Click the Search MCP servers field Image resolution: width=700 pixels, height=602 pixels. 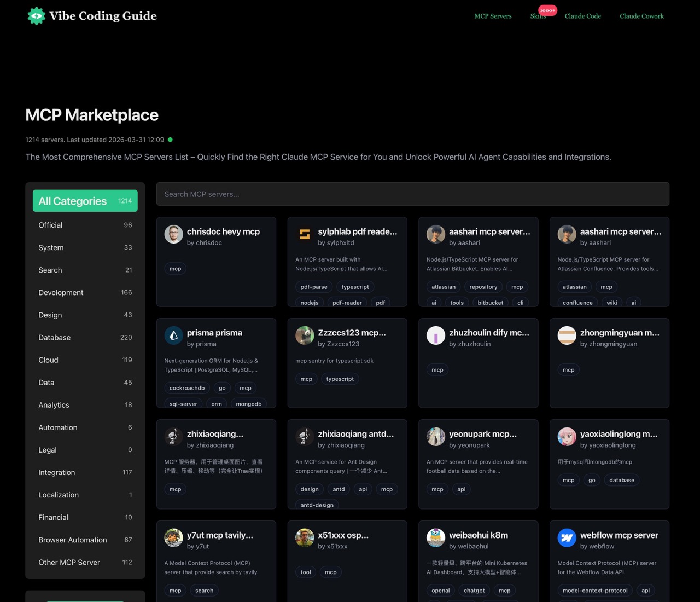tap(413, 194)
